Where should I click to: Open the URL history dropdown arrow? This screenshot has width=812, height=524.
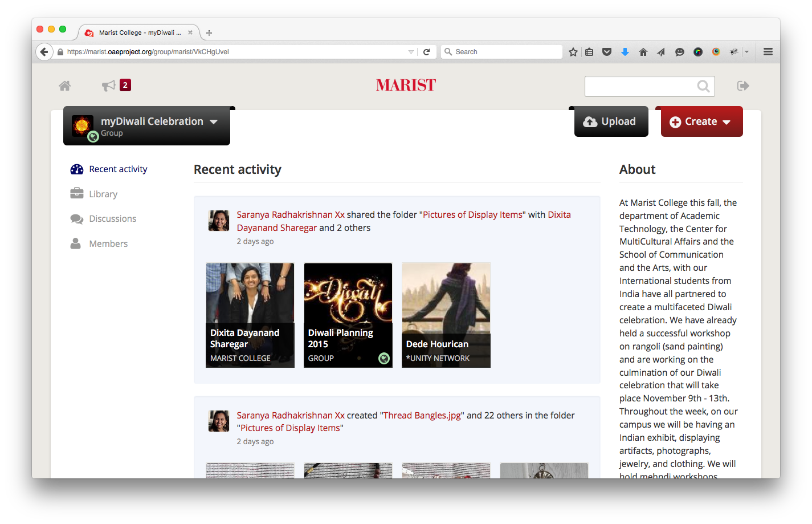(x=411, y=52)
